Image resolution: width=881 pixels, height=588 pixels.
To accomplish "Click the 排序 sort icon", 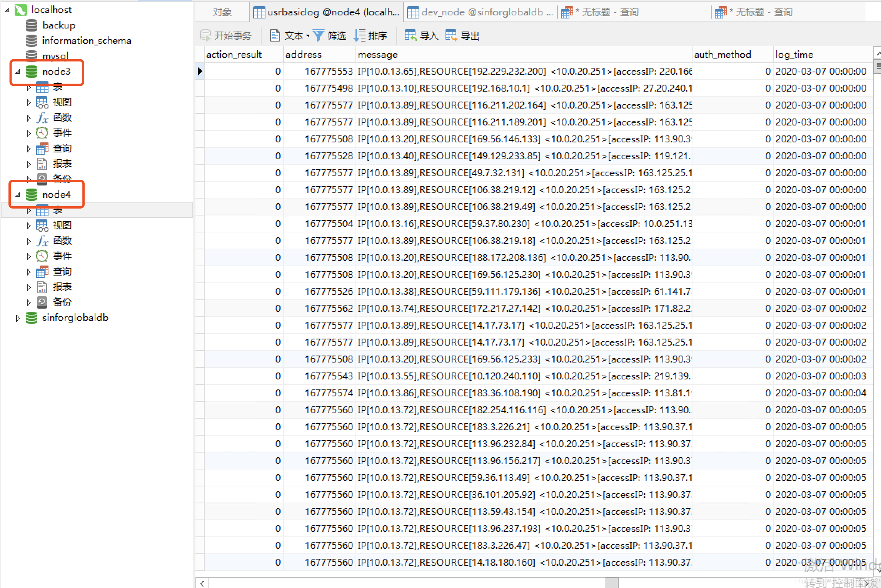I will pos(359,35).
